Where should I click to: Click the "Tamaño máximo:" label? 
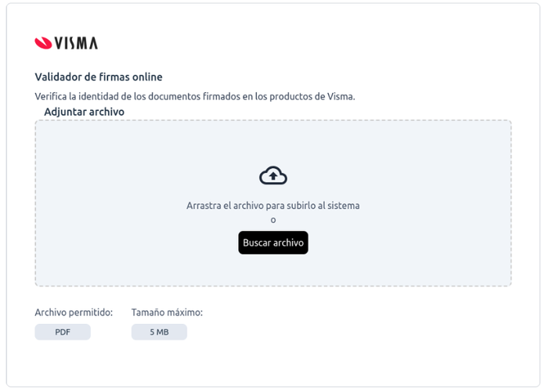point(167,312)
